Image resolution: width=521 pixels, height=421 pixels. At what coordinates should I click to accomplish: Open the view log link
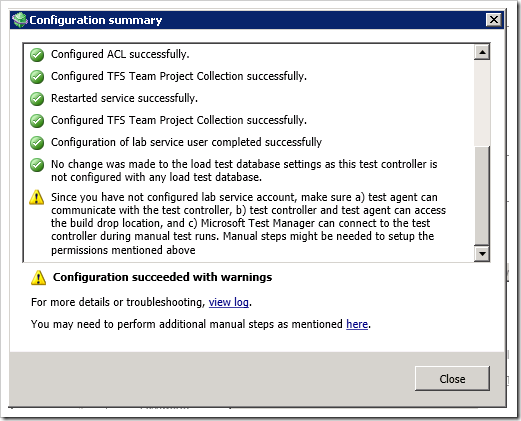[229, 302]
